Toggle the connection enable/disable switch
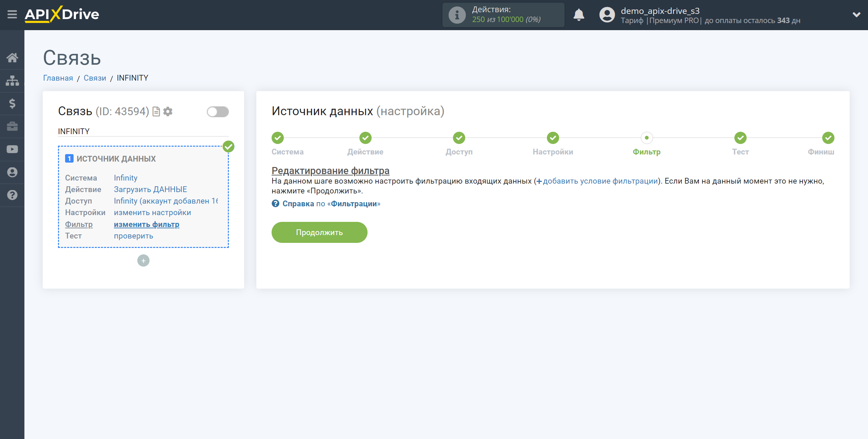 pyautogui.click(x=219, y=111)
